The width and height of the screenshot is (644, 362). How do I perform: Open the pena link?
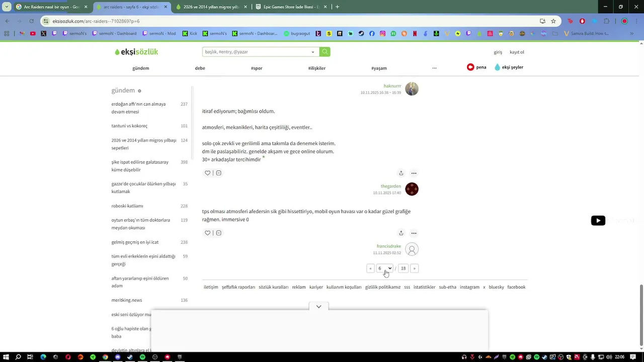[476, 67]
